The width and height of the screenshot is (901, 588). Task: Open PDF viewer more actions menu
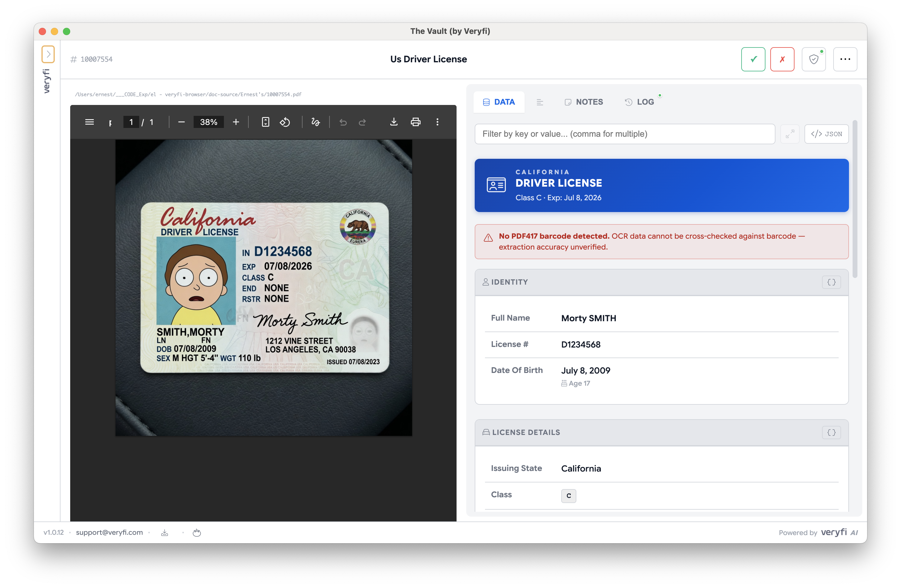tap(437, 122)
